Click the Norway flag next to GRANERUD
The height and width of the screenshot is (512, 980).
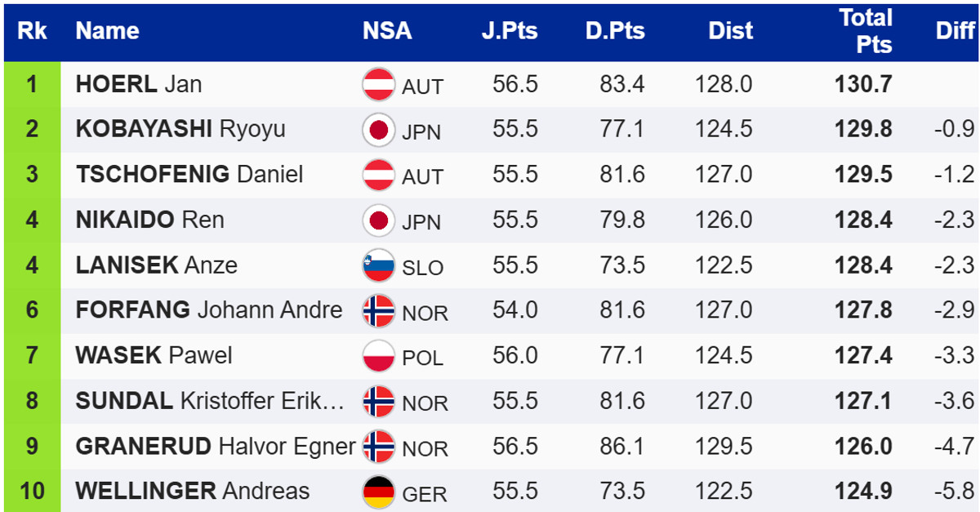(x=378, y=447)
